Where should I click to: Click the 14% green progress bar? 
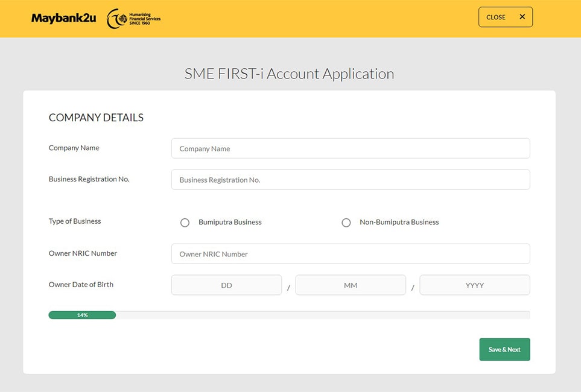point(82,315)
